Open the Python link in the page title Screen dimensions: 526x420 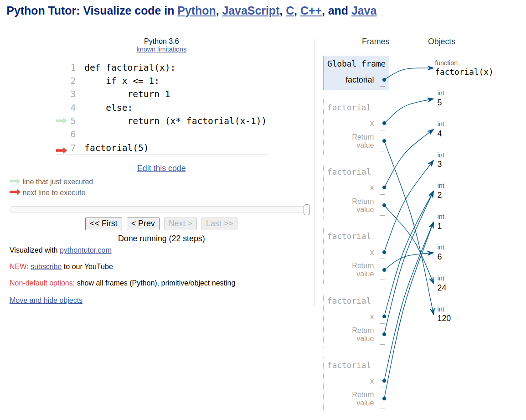point(196,11)
